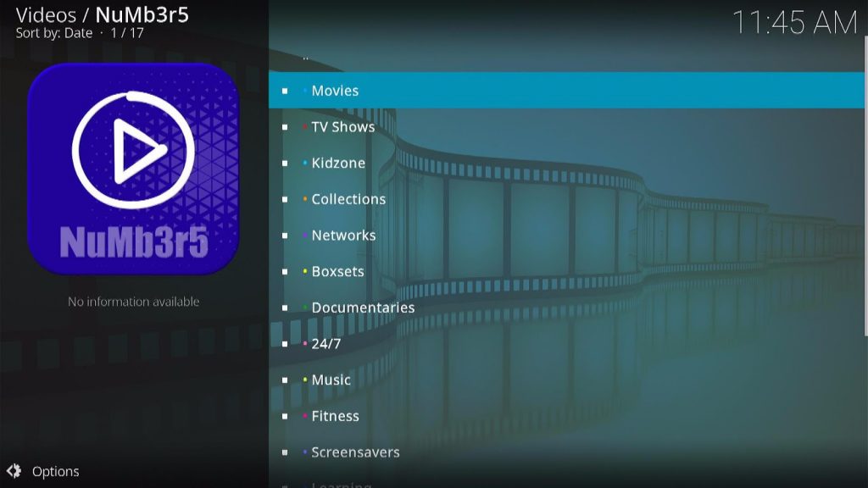The height and width of the screenshot is (488, 868).
Task: Open the Movies category
Action: (566, 90)
